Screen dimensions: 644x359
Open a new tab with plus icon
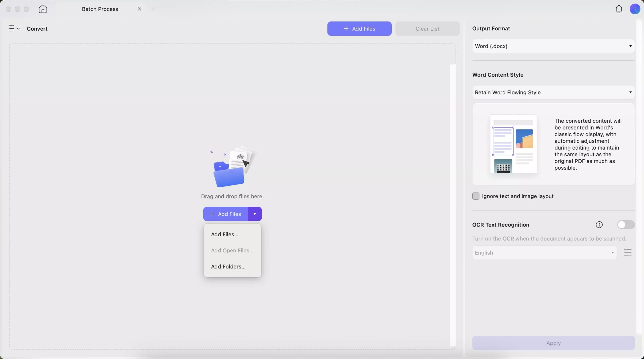pyautogui.click(x=154, y=9)
